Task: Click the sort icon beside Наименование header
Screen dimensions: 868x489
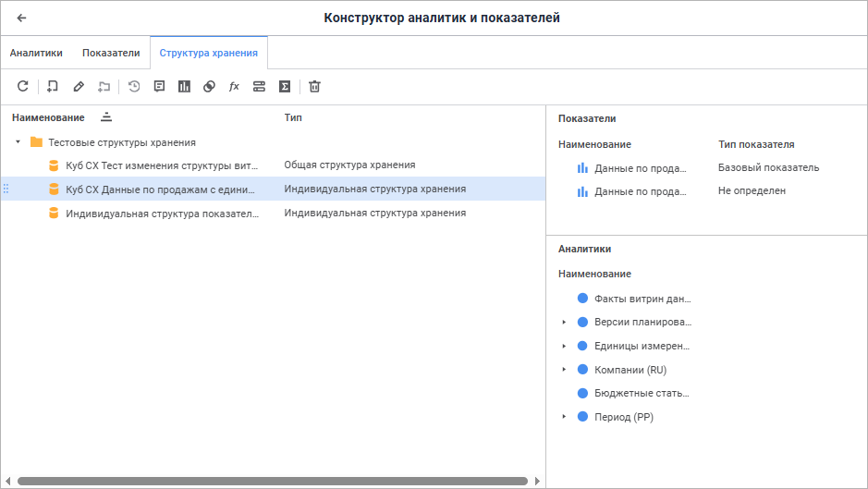Action: [x=106, y=117]
